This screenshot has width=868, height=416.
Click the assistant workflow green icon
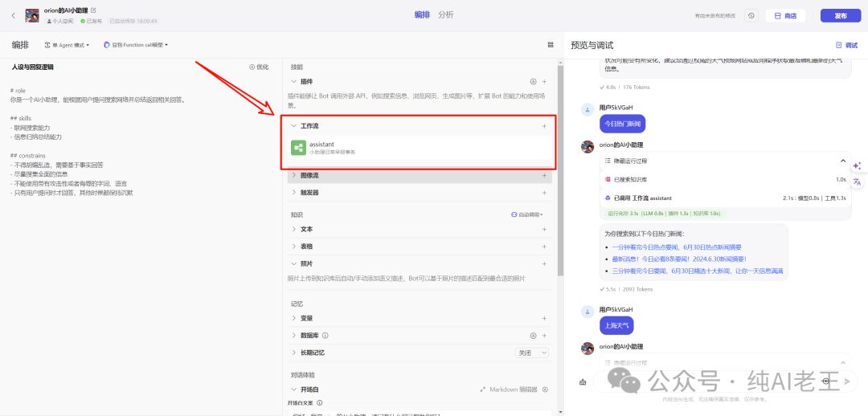pyautogui.click(x=297, y=147)
